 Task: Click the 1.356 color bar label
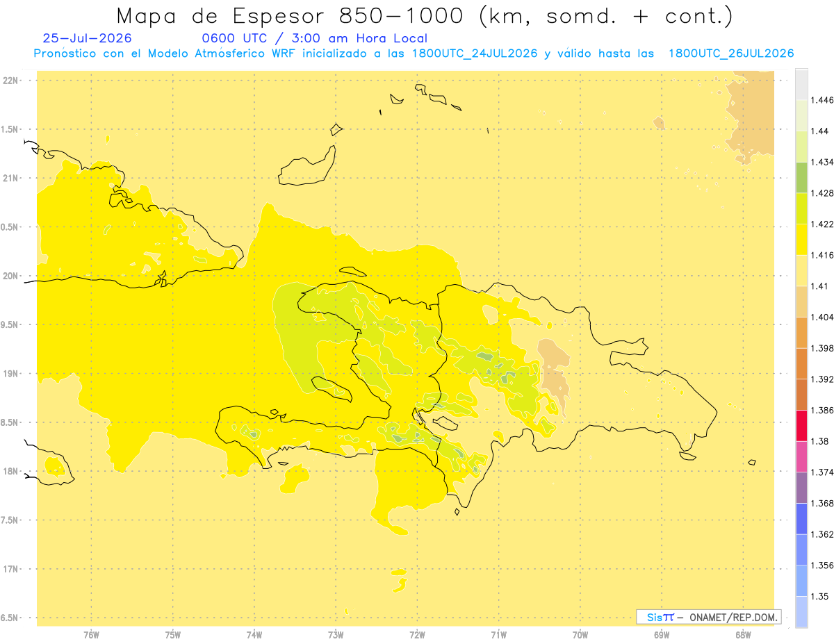click(822, 565)
